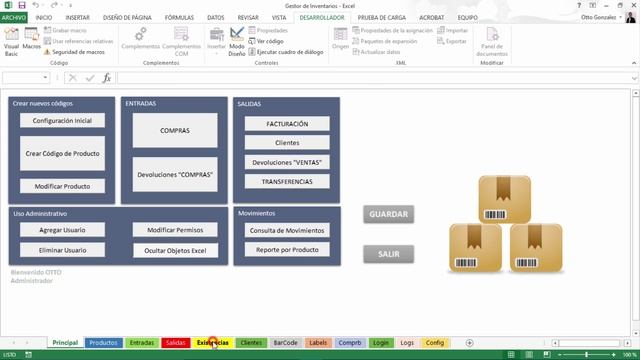Click Ocultar Objetos Excel

click(176, 251)
